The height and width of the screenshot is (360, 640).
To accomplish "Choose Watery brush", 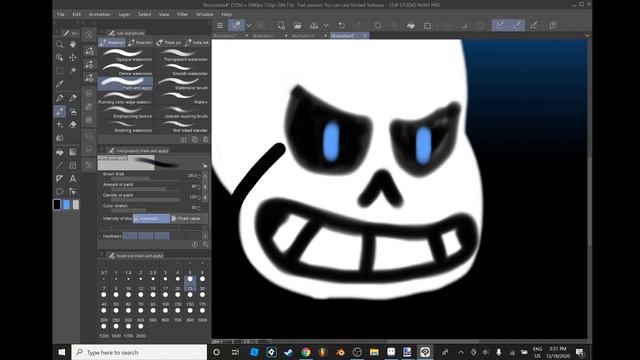I will [182, 98].
